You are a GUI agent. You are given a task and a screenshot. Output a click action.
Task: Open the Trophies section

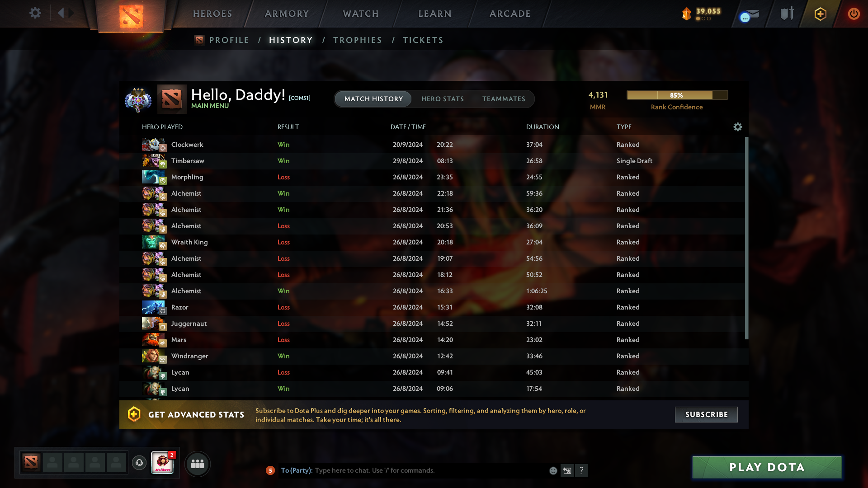pos(358,40)
